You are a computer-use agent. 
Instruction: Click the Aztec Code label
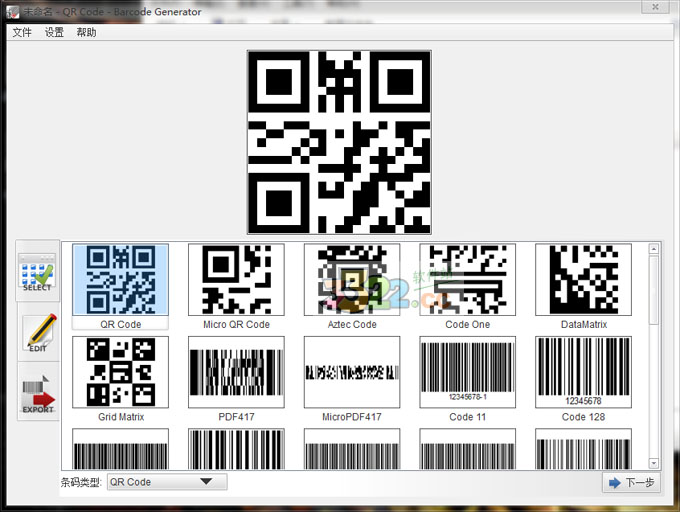[x=352, y=324]
